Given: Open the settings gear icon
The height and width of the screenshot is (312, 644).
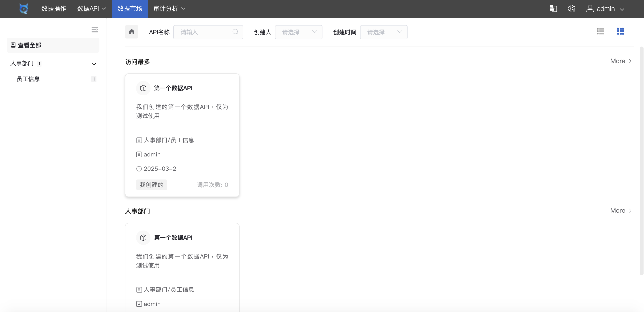Looking at the screenshot, I should coord(571,9).
